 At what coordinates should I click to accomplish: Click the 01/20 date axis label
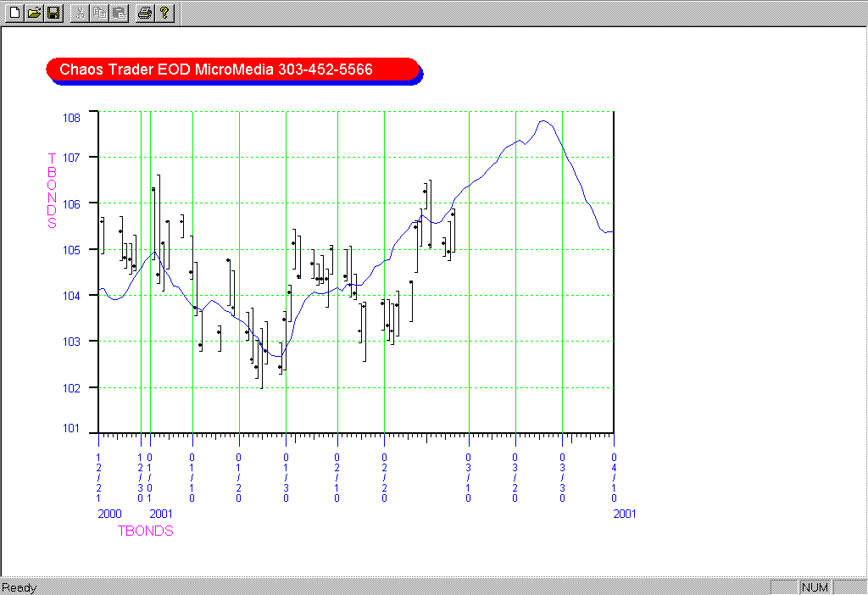[x=238, y=478]
